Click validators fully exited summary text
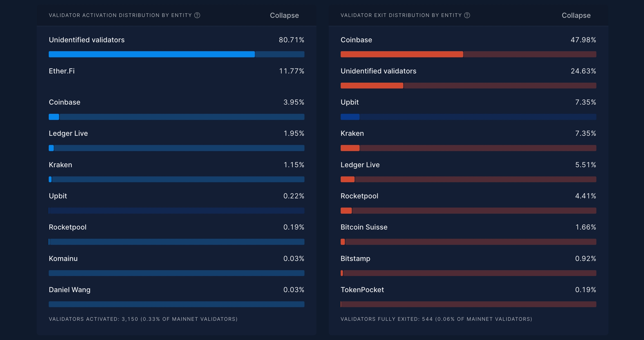 point(436,319)
